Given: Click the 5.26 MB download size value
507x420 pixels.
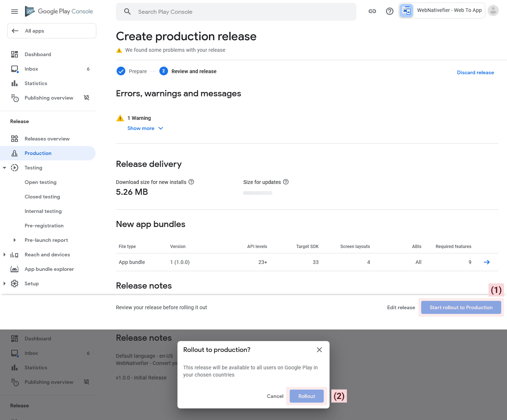Looking at the screenshot, I should point(132,192).
